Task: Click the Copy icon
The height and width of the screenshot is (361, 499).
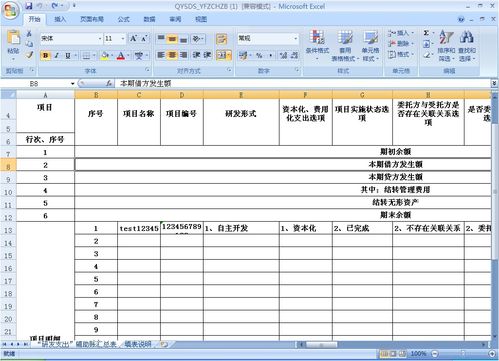Action: pos(29,44)
